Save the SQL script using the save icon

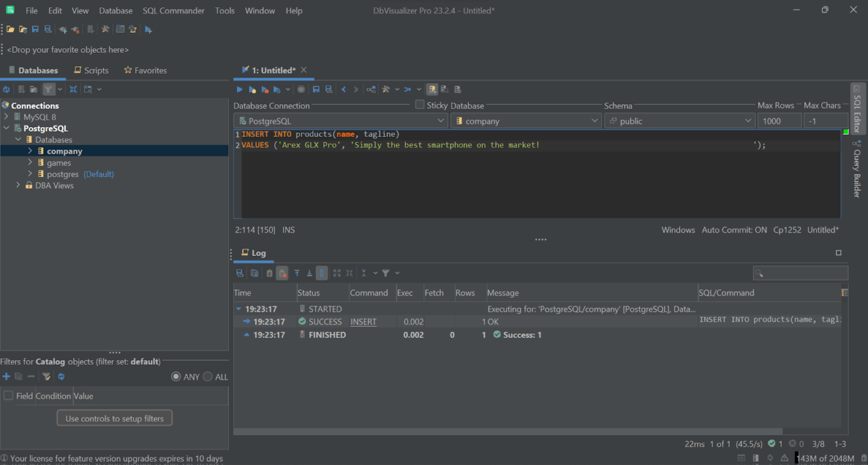pos(316,89)
